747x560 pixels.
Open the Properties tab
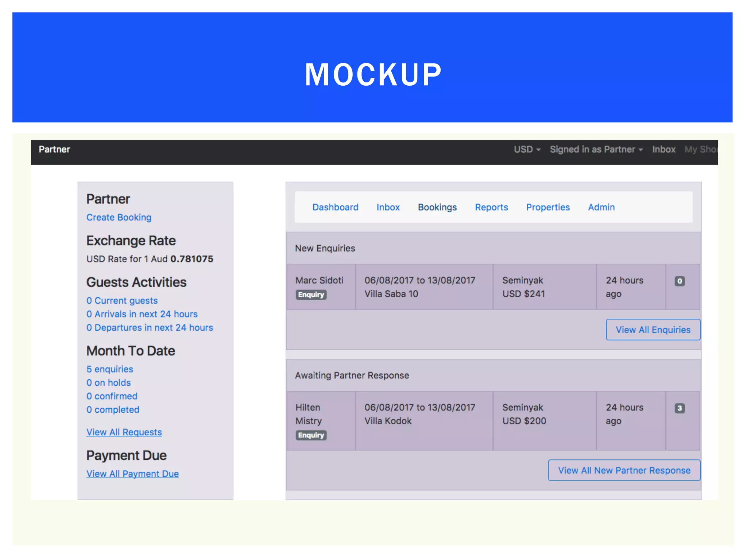(x=548, y=207)
